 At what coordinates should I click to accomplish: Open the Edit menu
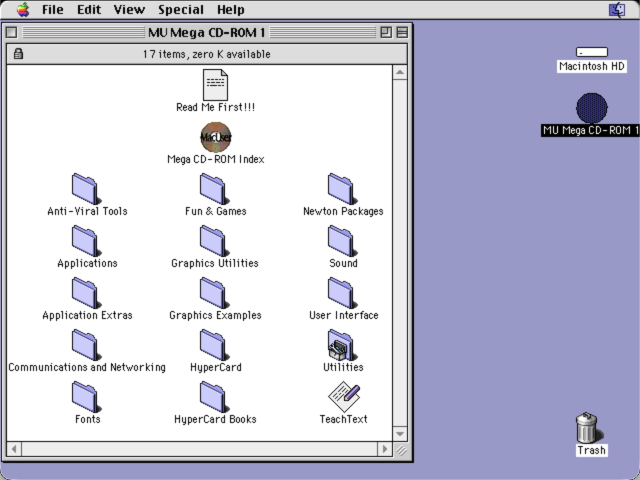pyautogui.click(x=89, y=9)
